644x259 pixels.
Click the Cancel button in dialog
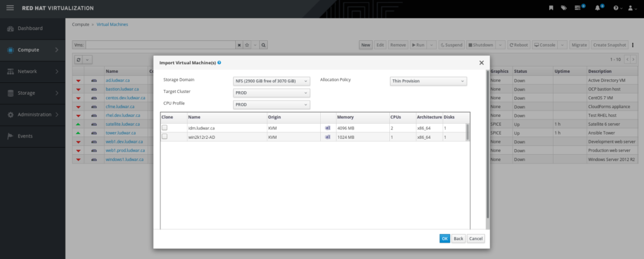coord(476,238)
